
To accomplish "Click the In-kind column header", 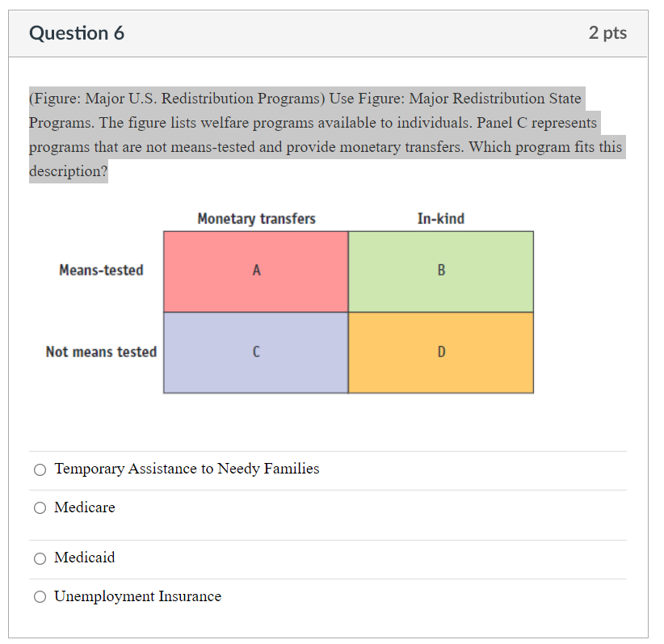I will click(x=440, y=218).
